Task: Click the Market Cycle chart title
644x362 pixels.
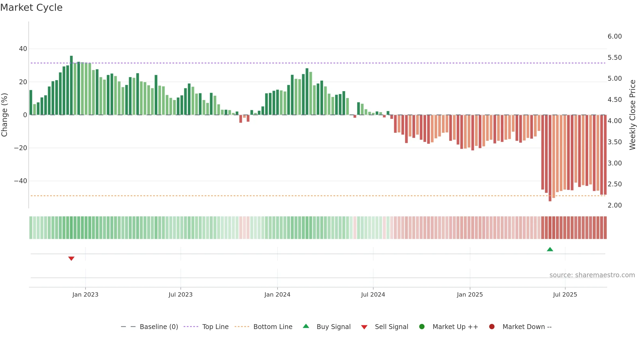Action: pos(31,8)
